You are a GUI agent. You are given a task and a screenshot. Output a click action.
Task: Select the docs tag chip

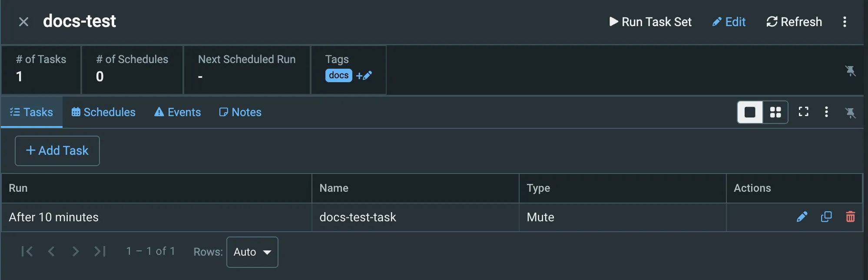point(338,75)
